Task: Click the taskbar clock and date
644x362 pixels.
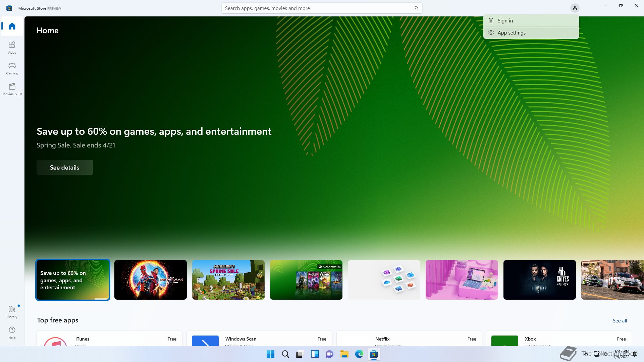Action: pos(622,354)
